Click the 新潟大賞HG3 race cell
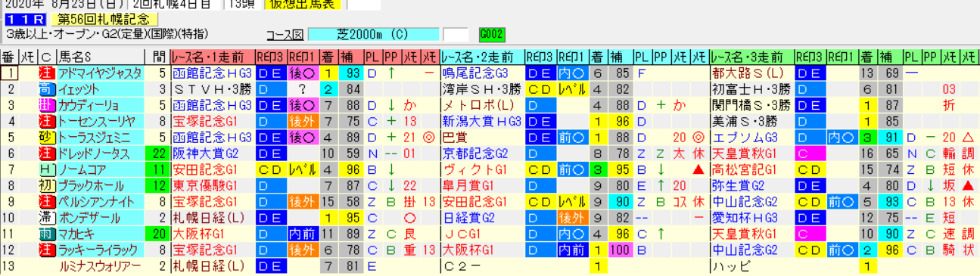 pyautogui.click(x=482, y=121)
